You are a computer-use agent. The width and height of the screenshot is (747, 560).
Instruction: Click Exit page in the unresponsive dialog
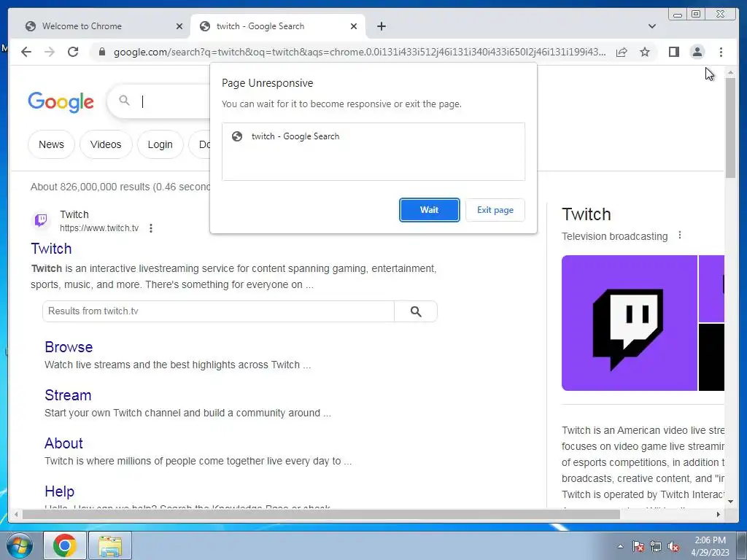(495, 210)
